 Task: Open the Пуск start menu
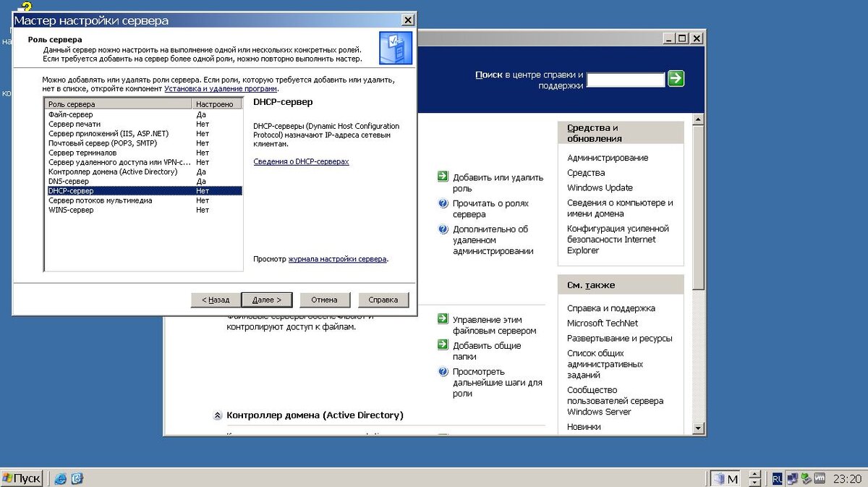pyautogui.click(x=22, y=478)
